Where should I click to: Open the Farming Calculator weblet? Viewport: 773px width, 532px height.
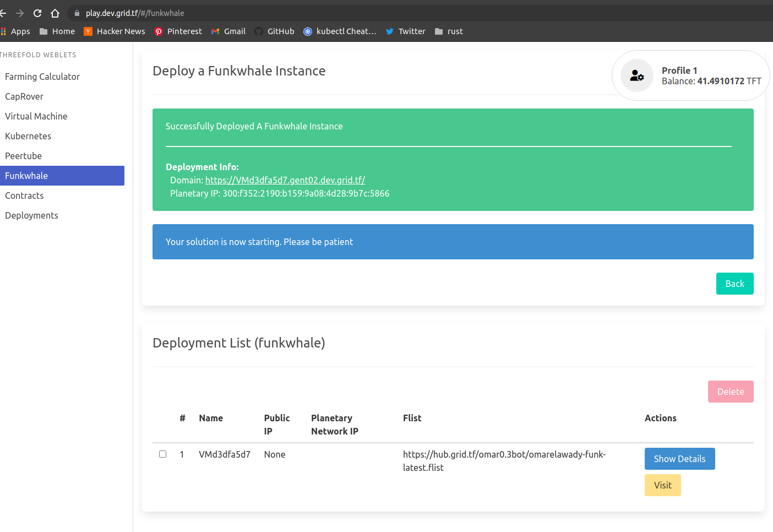(x=42, y=76)
